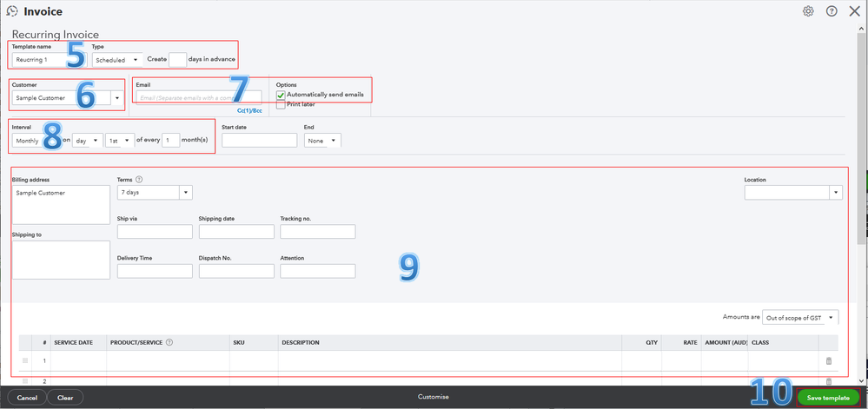Open the settings gear icon
Viewport: 868px width, 409px height.
coord(808,11)
